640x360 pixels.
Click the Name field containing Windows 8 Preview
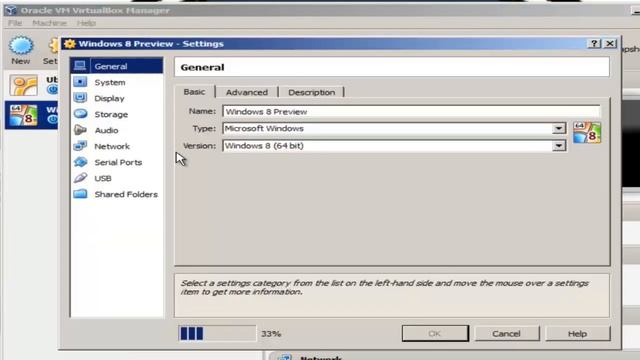(411, 111)
